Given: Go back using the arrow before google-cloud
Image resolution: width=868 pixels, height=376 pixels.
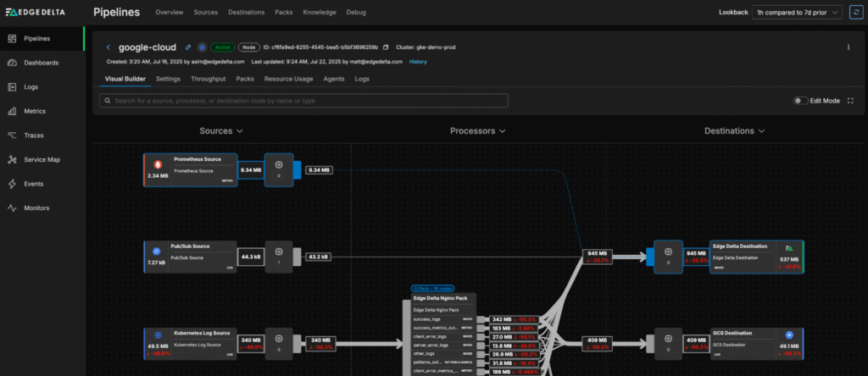Looking at the screenshot, I should (108, 47).
